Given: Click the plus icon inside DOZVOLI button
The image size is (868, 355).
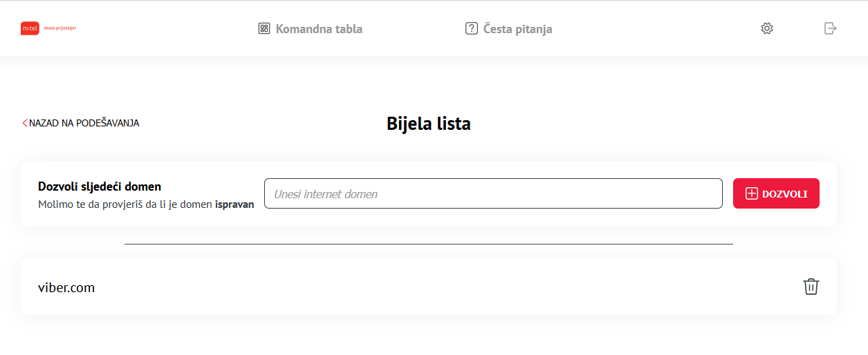Looking at the screenshot, I should (x=752, y=194).
